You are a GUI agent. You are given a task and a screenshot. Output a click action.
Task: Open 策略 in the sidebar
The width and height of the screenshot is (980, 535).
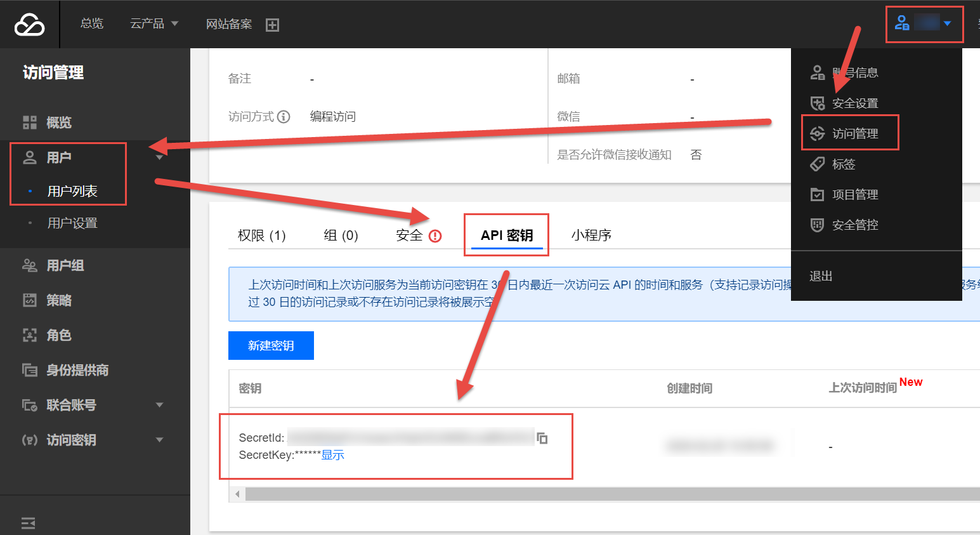coord(59,300)
